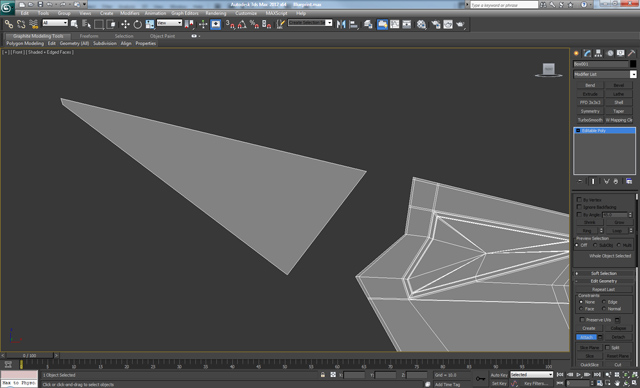Open the Graph Editors menu

184,13
